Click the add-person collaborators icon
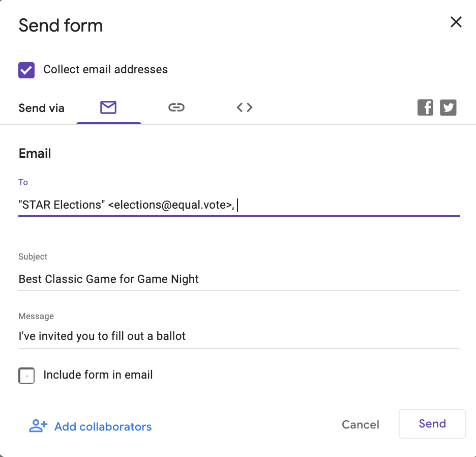Image resolution: width=476 pixels, height=457 pixels. coord(38,426)
